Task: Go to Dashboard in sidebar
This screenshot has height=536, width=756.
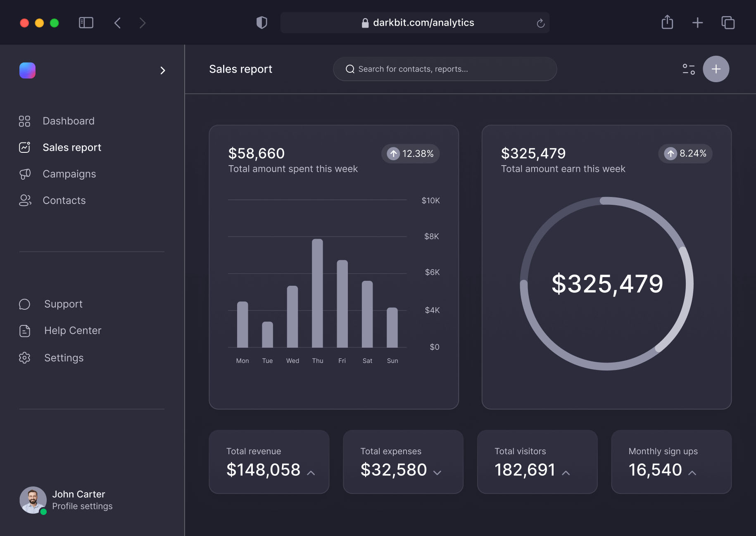Action: click(x=68, y=121)
